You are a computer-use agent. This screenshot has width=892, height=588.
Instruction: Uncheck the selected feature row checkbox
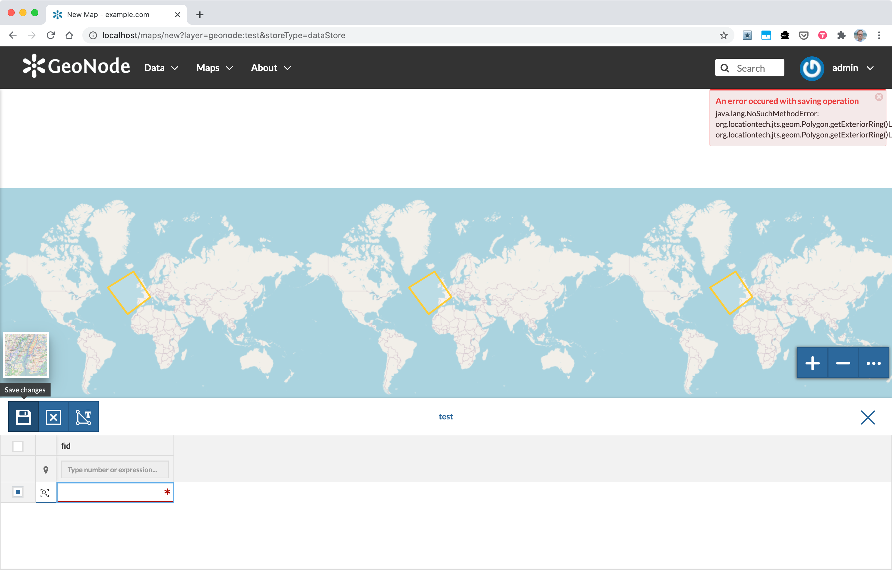[x=18, y=492]
